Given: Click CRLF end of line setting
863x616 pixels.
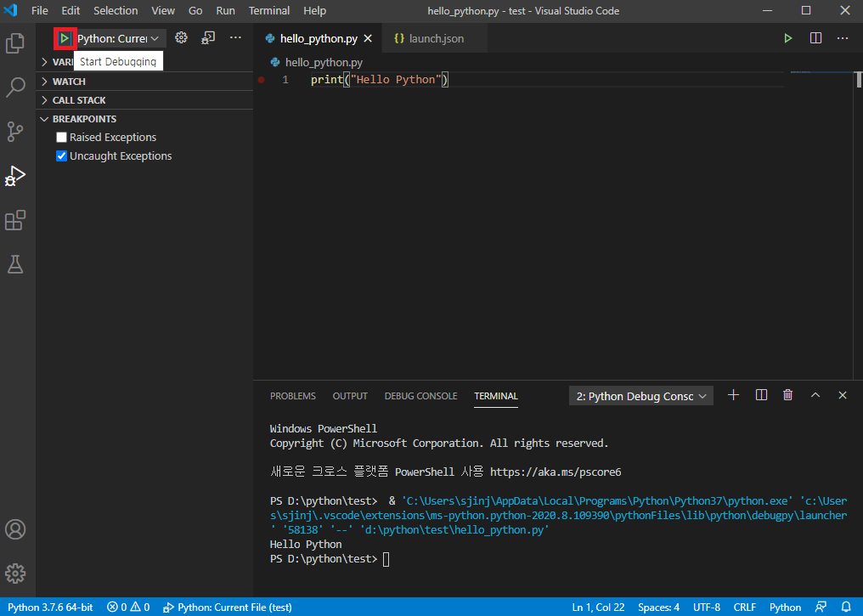Looking at the screenshot, I should pos(745,608).
